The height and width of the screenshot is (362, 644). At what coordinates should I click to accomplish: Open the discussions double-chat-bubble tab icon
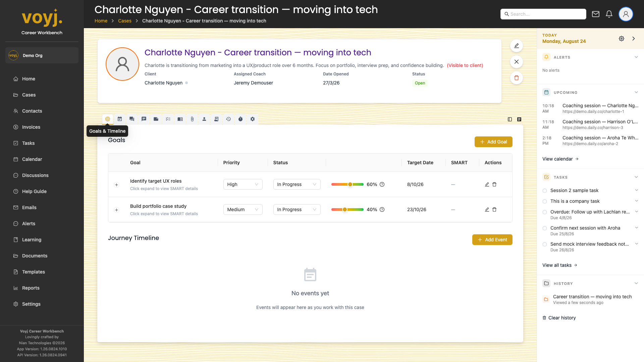[x=132, y=119]
